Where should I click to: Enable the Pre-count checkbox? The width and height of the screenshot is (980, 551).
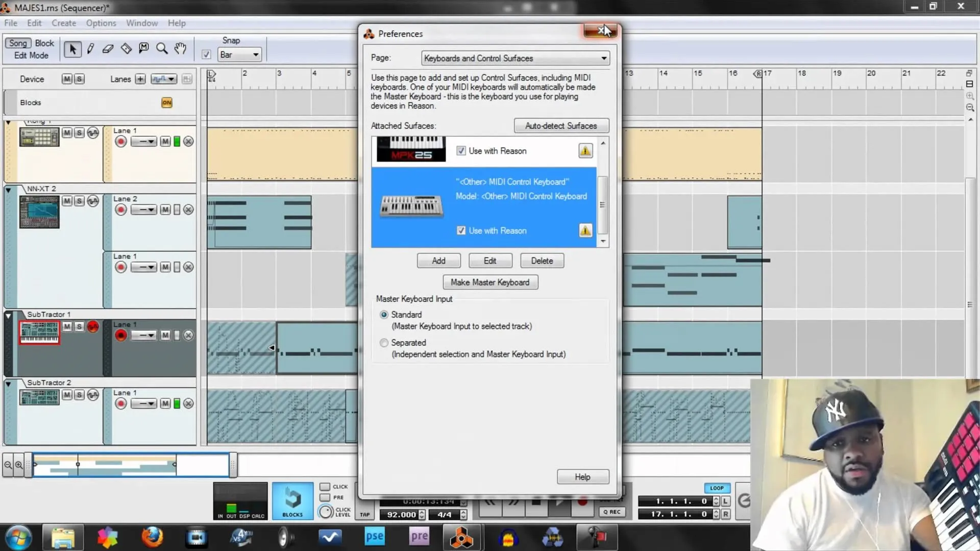point(325,497)
